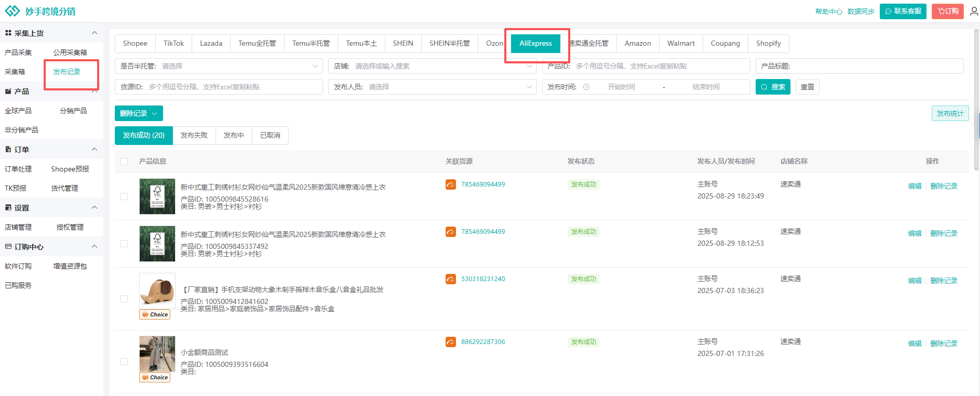This screenshot has height=396, width=980.
Task: Select the Shopee platform tab
Action: coord(135,43)
